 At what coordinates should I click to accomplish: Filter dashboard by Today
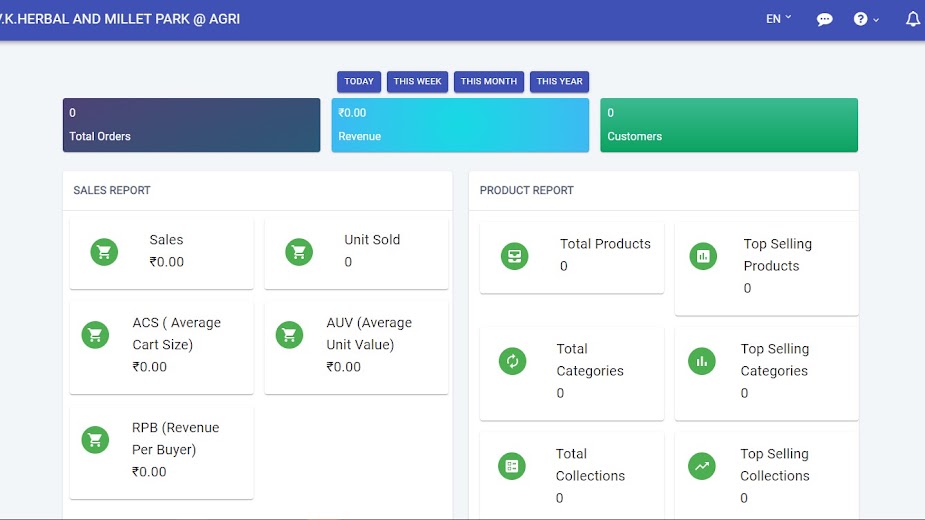[x=359, y=81]
